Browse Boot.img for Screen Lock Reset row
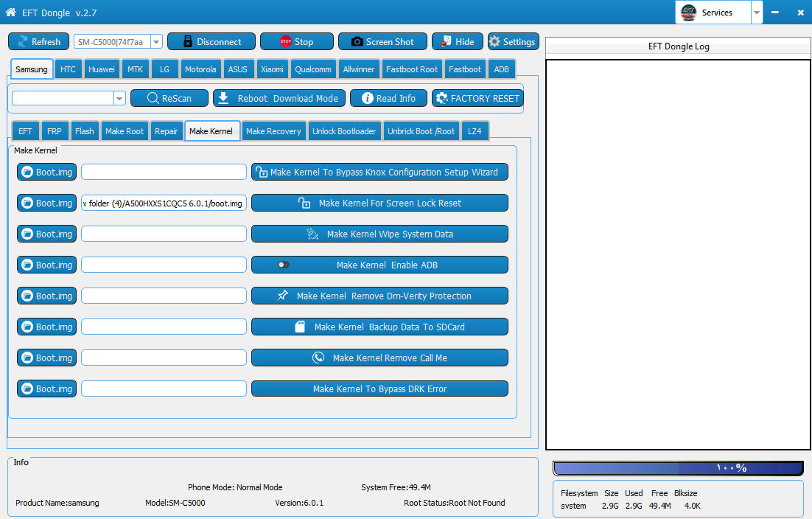 [46, 203]
